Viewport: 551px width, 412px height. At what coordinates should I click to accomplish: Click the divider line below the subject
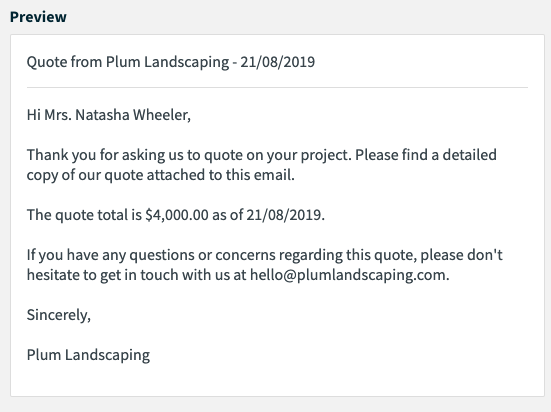click(277, 87)
